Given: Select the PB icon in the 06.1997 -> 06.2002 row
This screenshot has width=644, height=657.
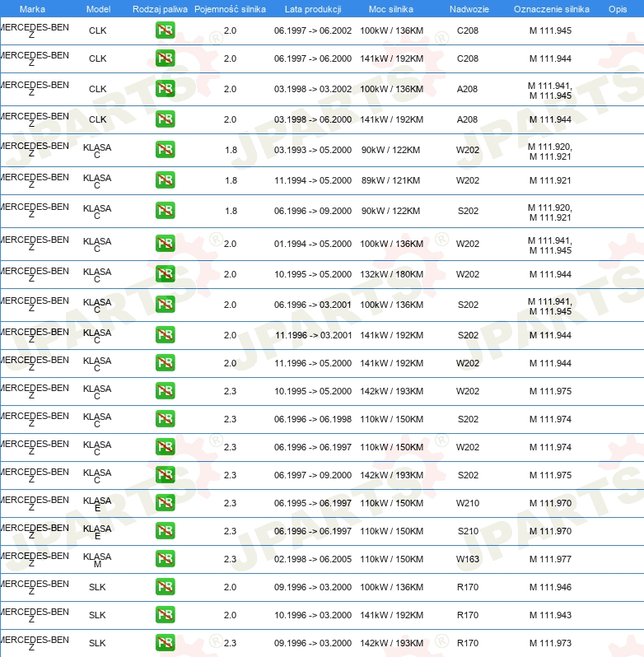Looking at the screenshot, I should (165, 30).
